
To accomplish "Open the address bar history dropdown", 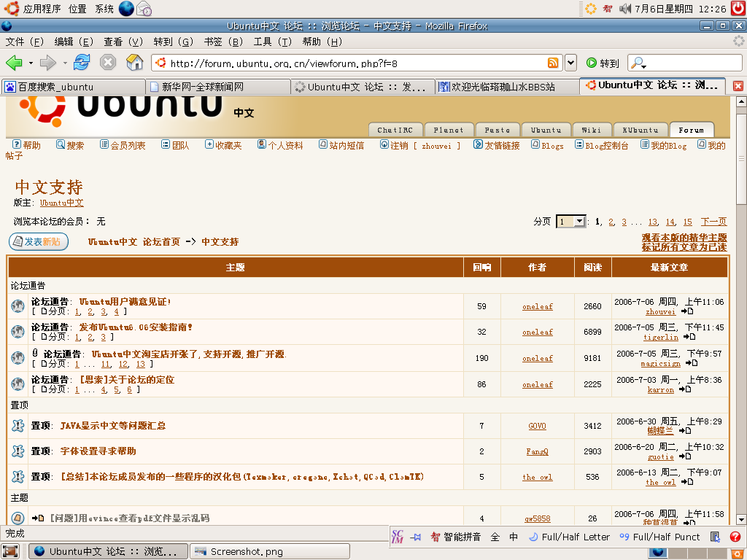I will coord(570,63).
